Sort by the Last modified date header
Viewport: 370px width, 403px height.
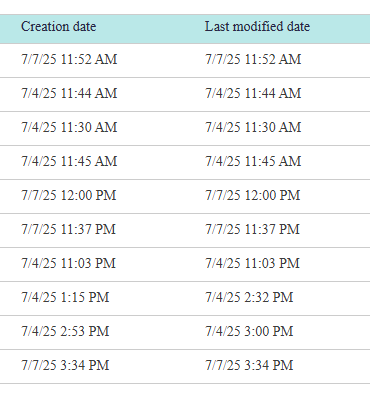[x=257, y=26]
